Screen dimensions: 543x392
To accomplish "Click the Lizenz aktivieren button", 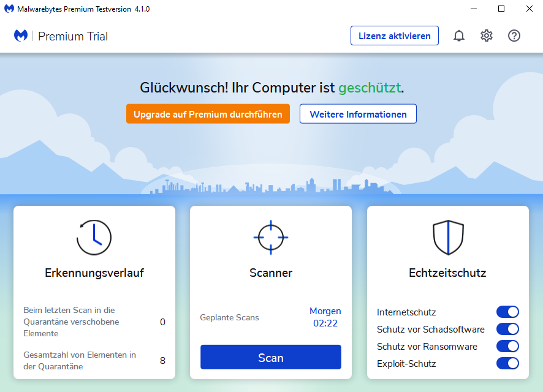I will tap(395, 36).
